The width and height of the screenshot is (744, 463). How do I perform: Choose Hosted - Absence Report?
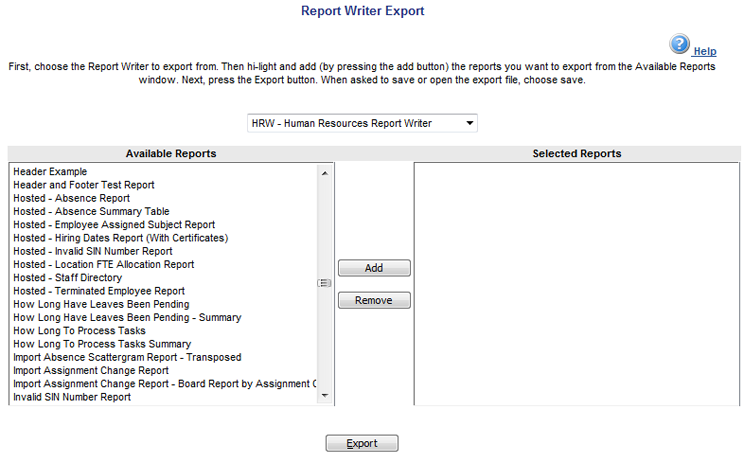tap(71, 198)
